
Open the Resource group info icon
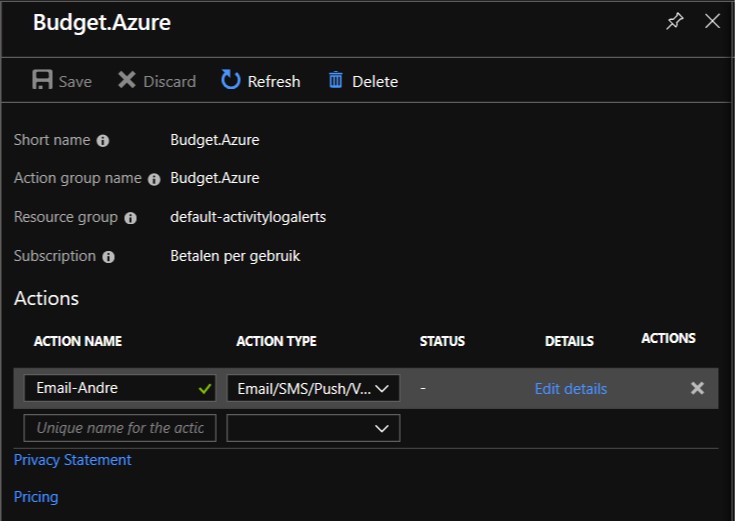(130, 218)
